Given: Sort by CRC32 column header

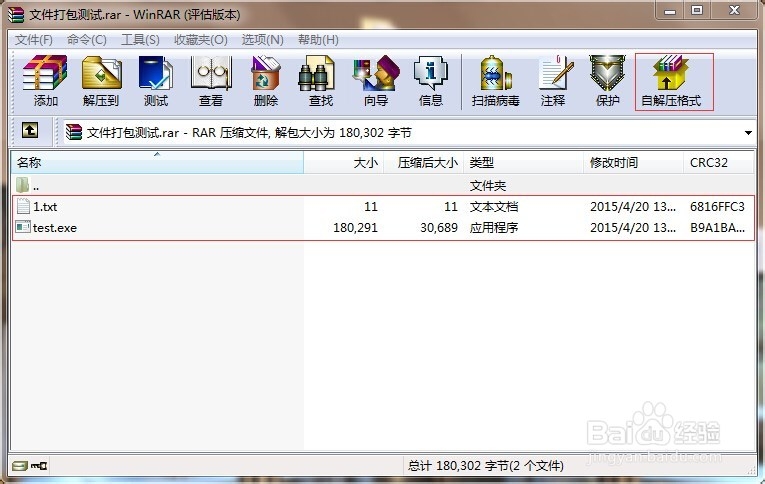Looking at the screenshot, I should coord(718,162).
